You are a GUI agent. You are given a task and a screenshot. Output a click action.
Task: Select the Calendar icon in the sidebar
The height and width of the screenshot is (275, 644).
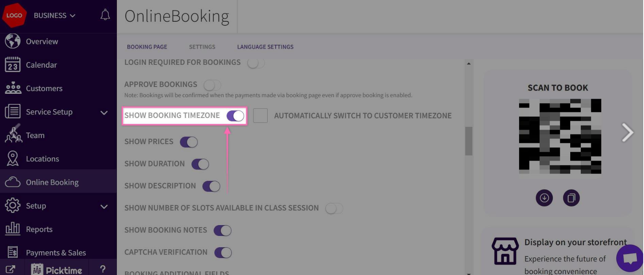click(13, 64)
